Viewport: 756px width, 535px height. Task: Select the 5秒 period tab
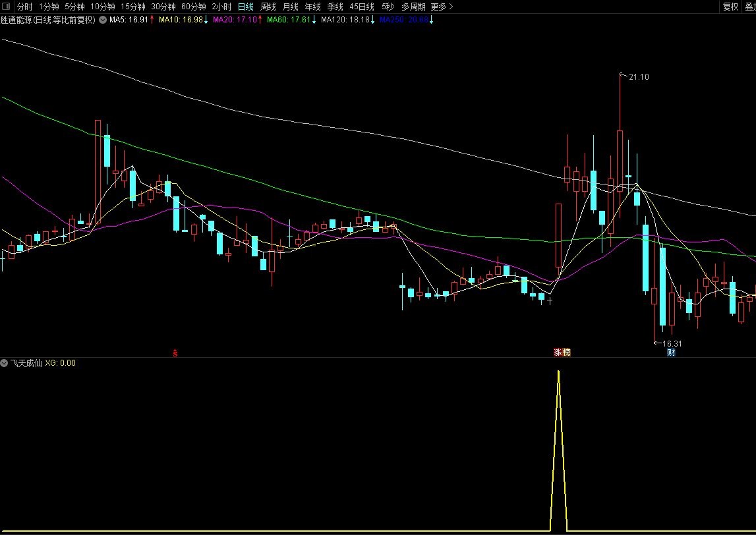click(x=388, y=7)
